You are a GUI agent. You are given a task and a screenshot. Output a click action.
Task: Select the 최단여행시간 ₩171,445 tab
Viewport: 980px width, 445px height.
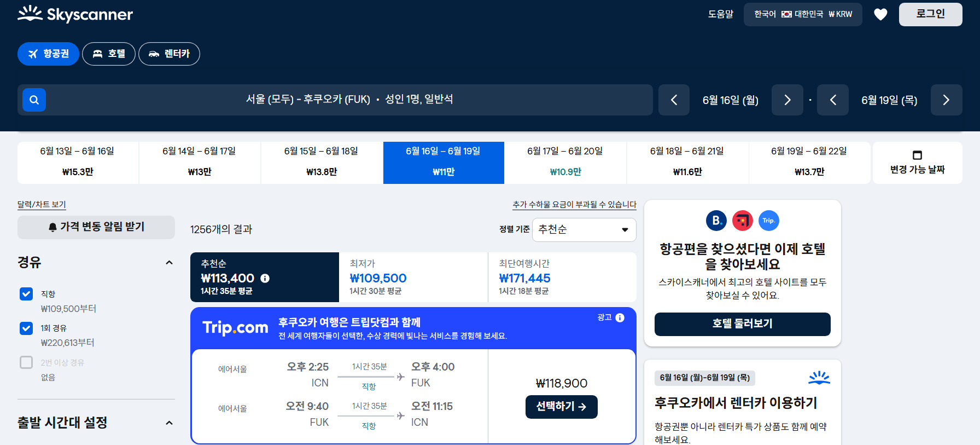pyautogui.click(x=562, y=277)
